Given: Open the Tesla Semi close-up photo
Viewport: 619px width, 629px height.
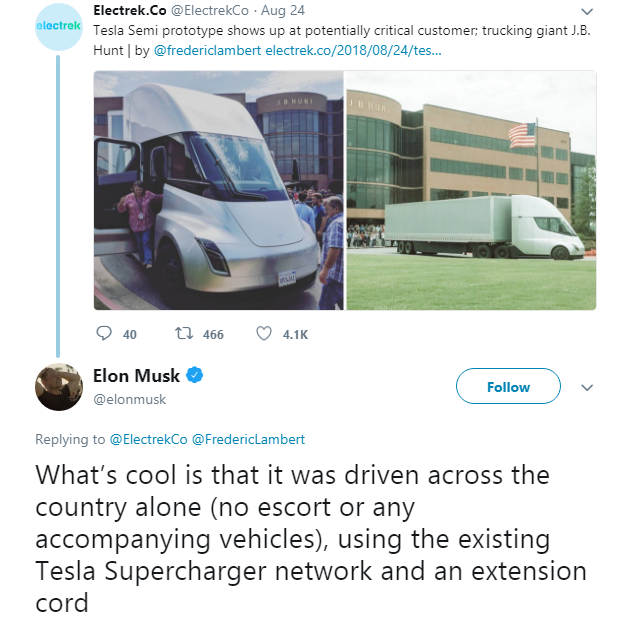Looking at the screenshot, I should click(x=219, y=190).
